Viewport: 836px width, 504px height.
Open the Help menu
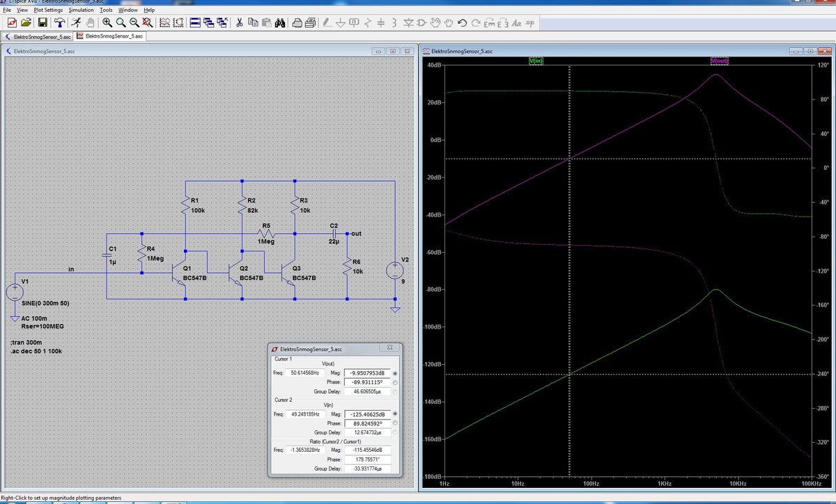click(x=149, y=10)
